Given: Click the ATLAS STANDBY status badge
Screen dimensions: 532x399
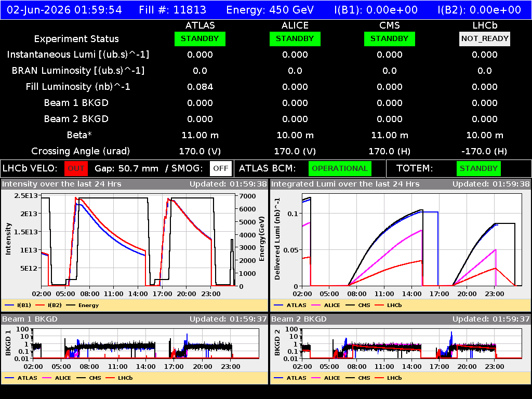Looking at the screenshot, I should (200, 38).
